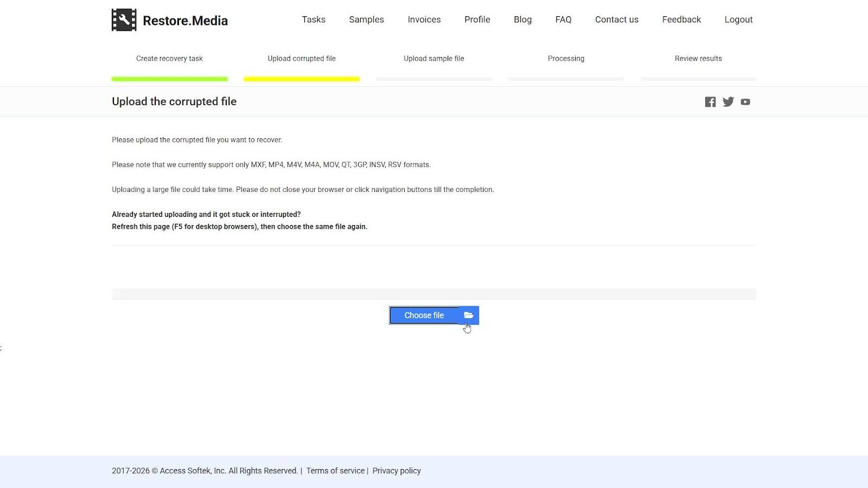Select the Create recovery task step
Image resolution: width=868 pixels, height=488 pixels.
coord(169,58)
